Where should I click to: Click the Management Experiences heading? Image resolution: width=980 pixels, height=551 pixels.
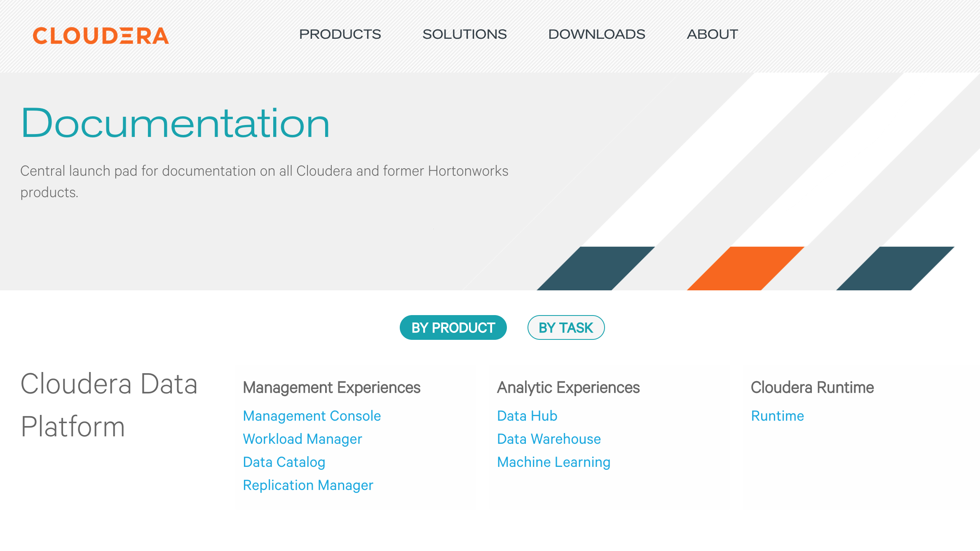332,387
